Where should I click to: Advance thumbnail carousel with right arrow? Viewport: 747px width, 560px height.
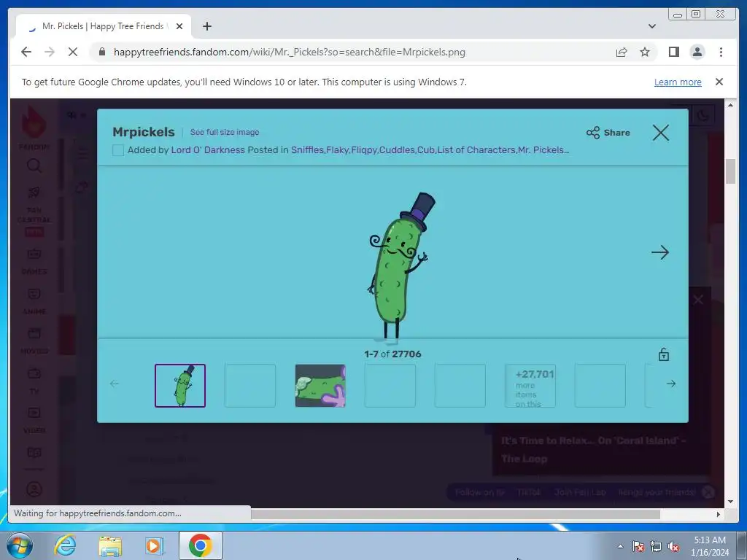coord(671,384)
